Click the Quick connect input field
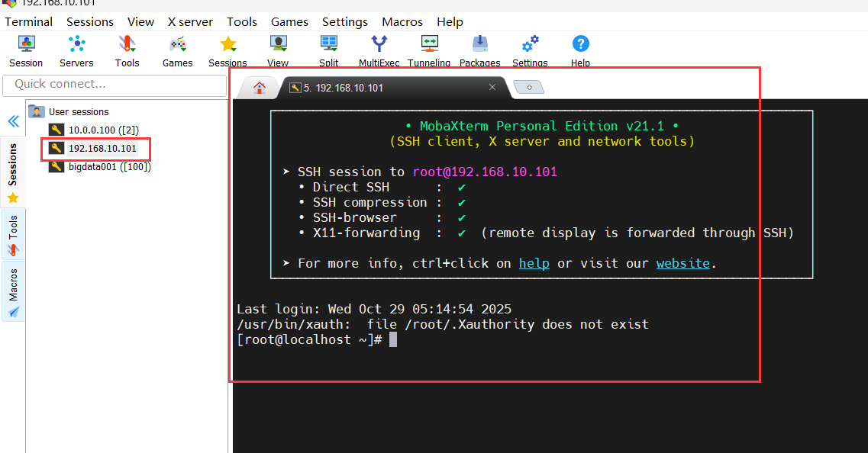This screenshot has height=453, width=868. coord(115,85)
